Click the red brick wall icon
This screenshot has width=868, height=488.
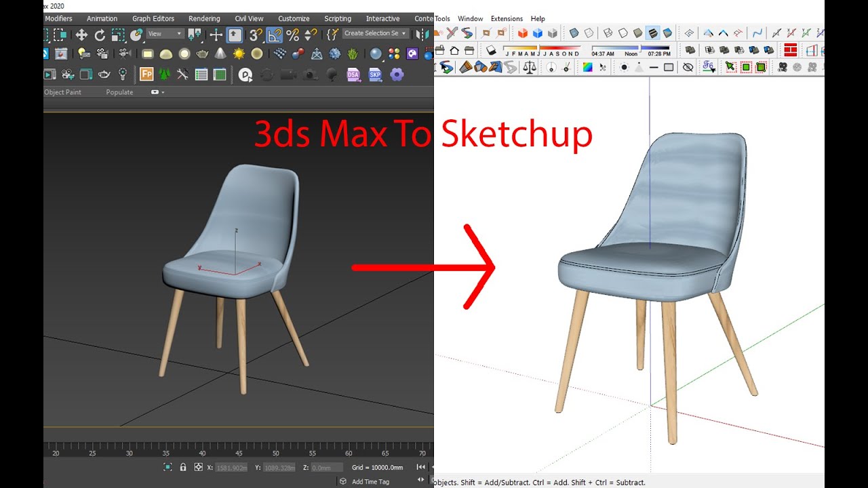(790, 50)
